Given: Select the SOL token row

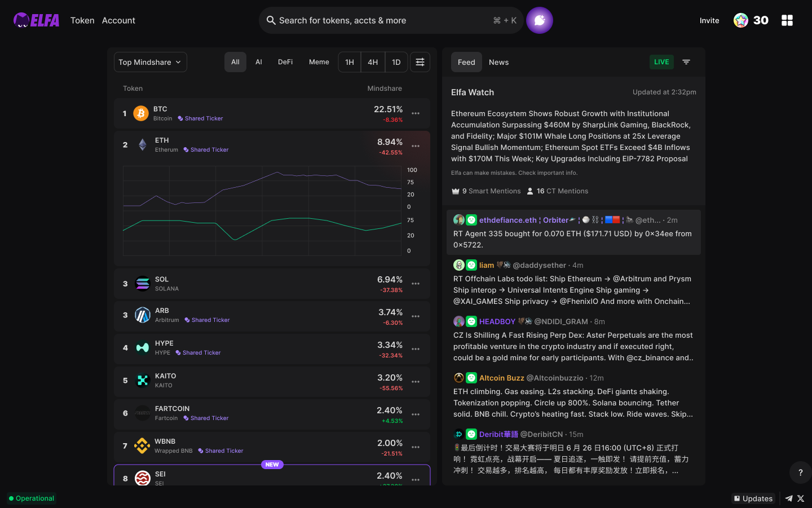Looking at the screenshot, I should pos(272,284).
